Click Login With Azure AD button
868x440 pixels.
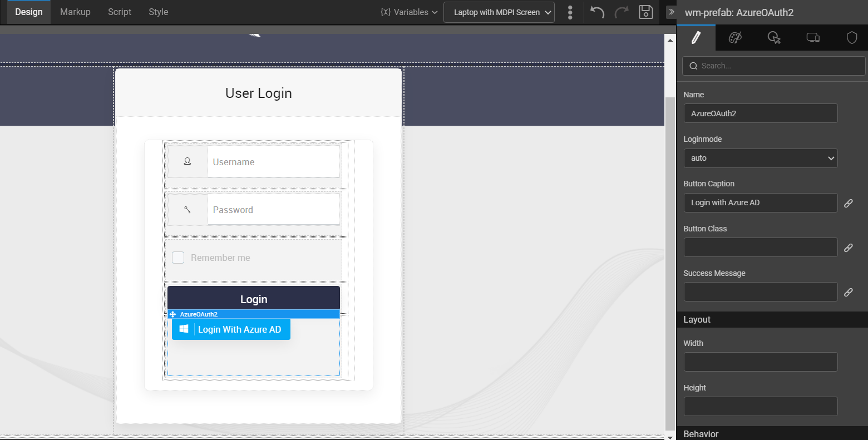(x=231, y=329)
